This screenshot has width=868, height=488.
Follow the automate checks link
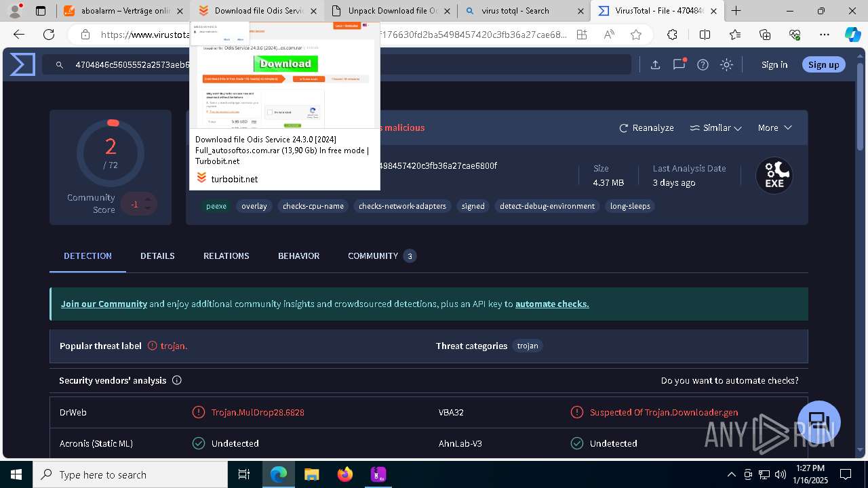552,304
